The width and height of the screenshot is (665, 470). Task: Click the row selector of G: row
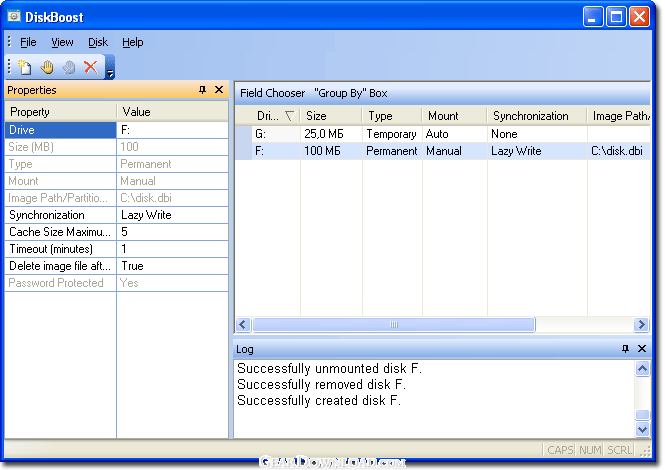tap(243, 134)
